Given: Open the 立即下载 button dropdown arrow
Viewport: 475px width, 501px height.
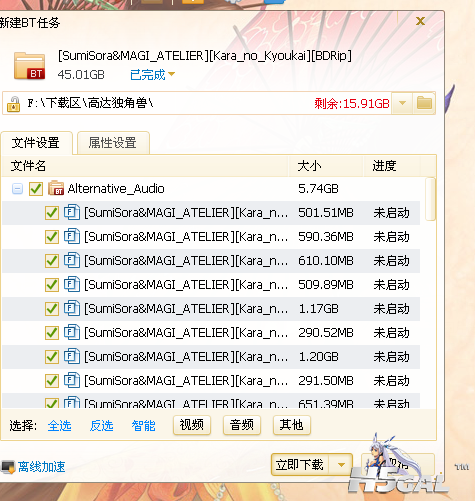Looking at the screenshot, I should click(341, 464).
